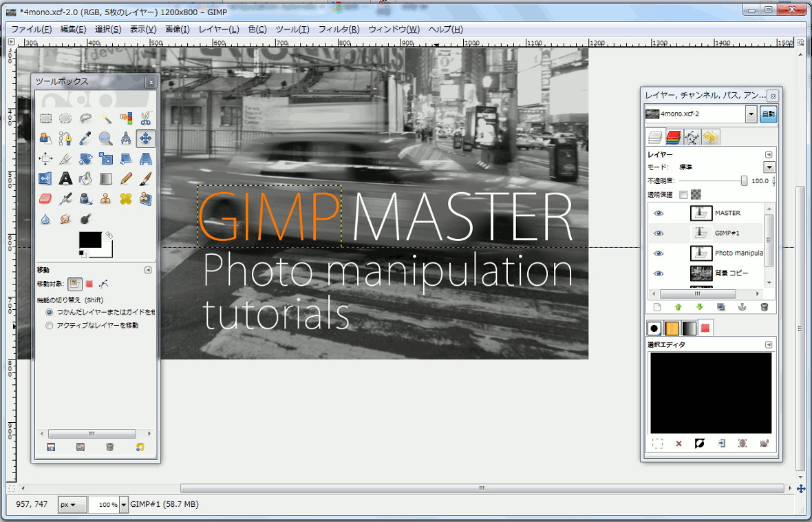Select the Fuzzy Select magic wand tool
This screenshot has width=812, height=522.
[106, 118]
